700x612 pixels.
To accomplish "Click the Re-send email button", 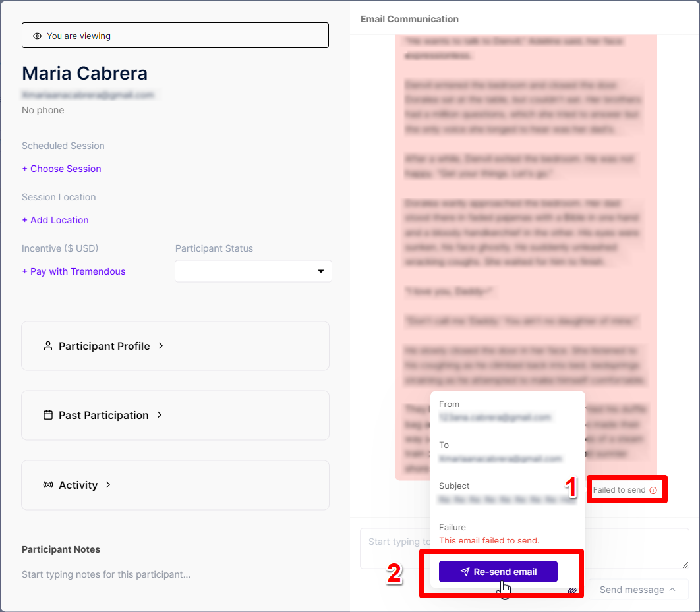I will point(498,572).
